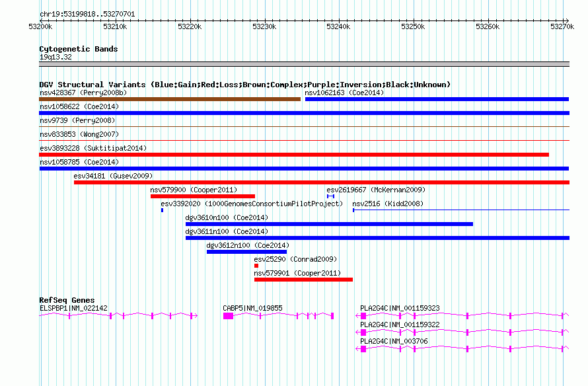The image size is (588, 386).
Task: Click the 53230k ruler tick label
Action: pos(264,26)
